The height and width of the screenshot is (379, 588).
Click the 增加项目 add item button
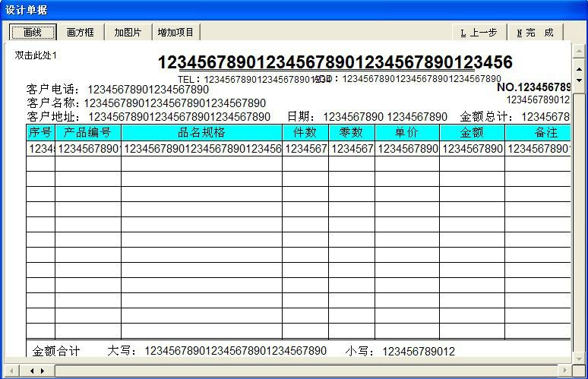pyautogui.click(x=175, y=32)
